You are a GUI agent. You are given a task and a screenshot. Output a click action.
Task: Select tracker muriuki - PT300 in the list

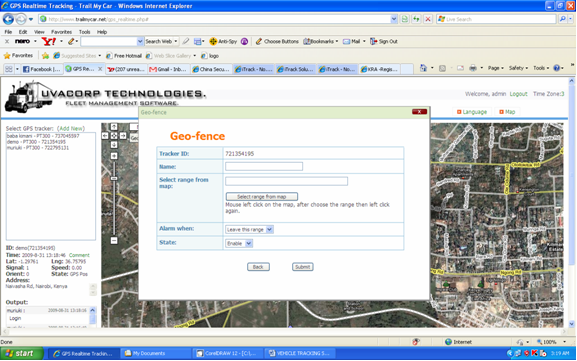pyautogui.click(x=38, y=148)
